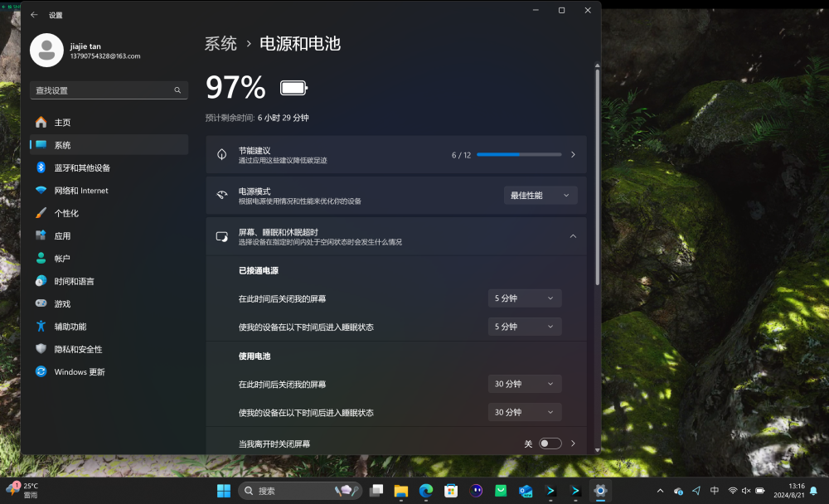This screenshot has height=504, width=829.
Task: Switch to the 主页 settings page
Action: point(61,122)
